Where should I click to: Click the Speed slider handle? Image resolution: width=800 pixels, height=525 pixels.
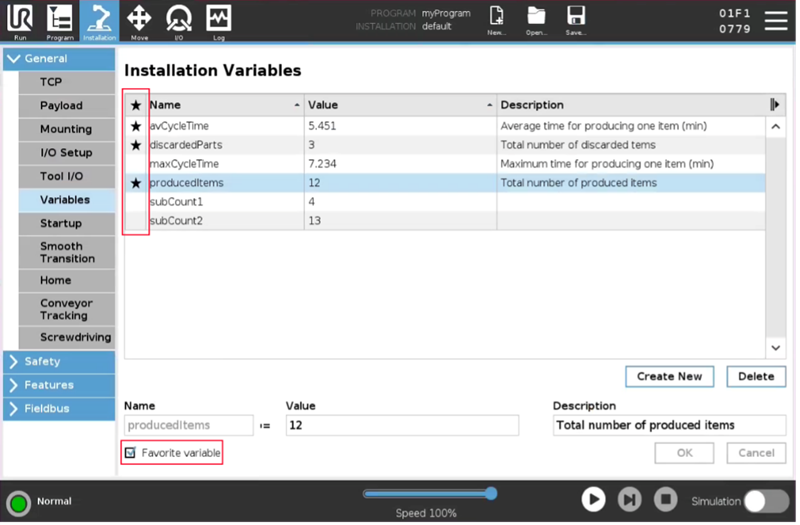491,493
